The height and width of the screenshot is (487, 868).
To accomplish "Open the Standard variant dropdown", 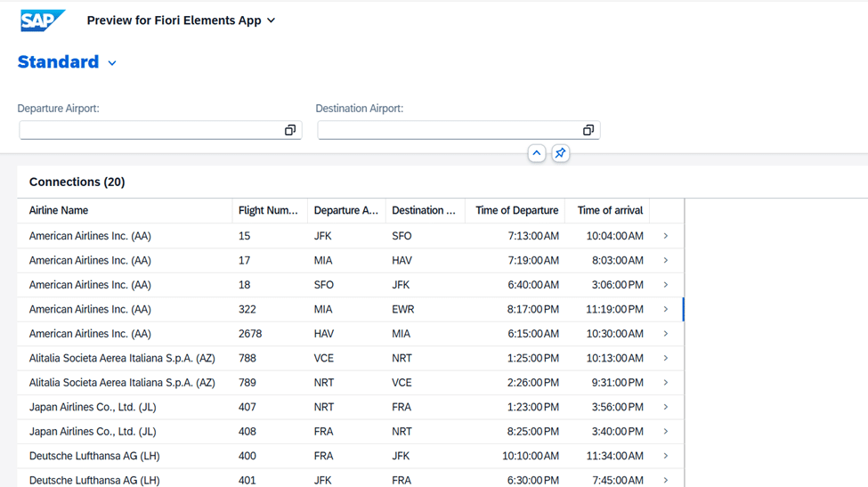I will (x=112, y=63).
